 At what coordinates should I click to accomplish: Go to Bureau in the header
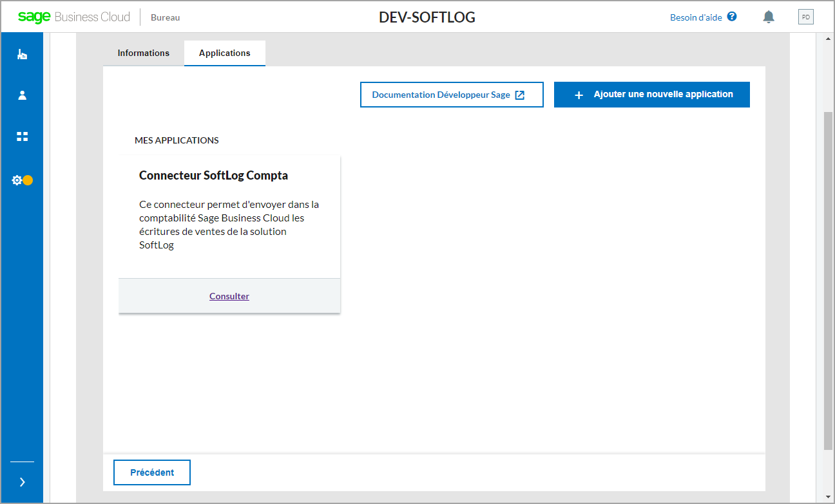coord(165,17)
